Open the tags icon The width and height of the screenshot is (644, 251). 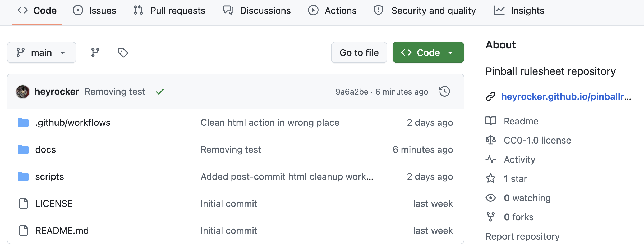click(x=123, y=52)
